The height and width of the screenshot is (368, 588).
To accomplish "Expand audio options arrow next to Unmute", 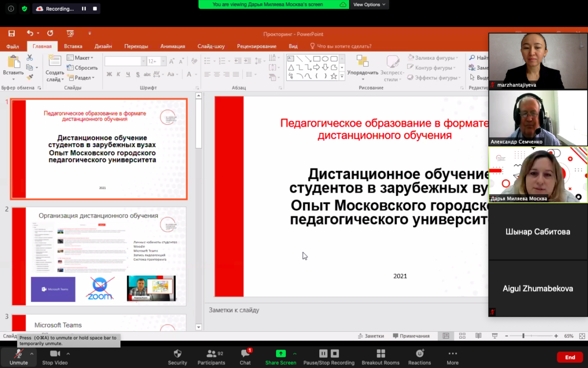I will 32,354.
